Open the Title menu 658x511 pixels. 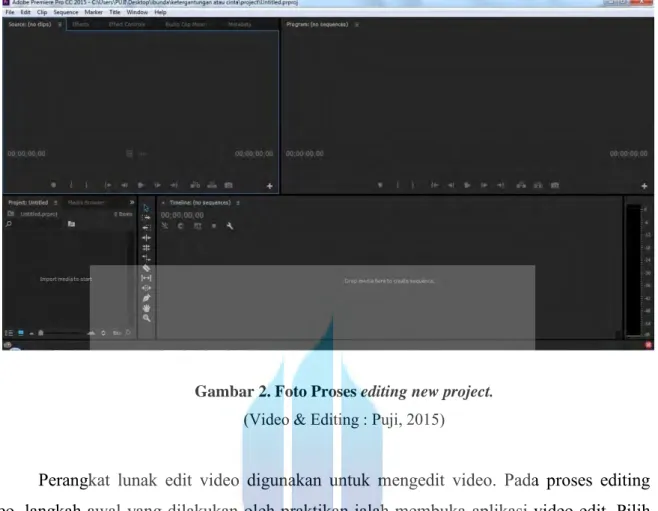(115, 12)
